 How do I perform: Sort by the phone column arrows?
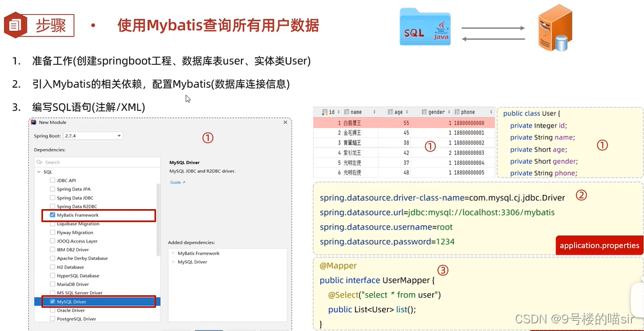click(491, 112)
